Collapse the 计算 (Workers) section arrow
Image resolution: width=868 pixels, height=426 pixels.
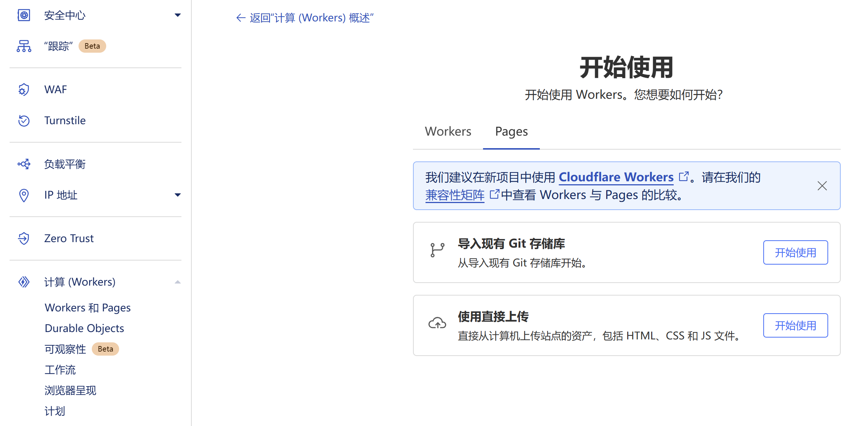pos(178,282)
